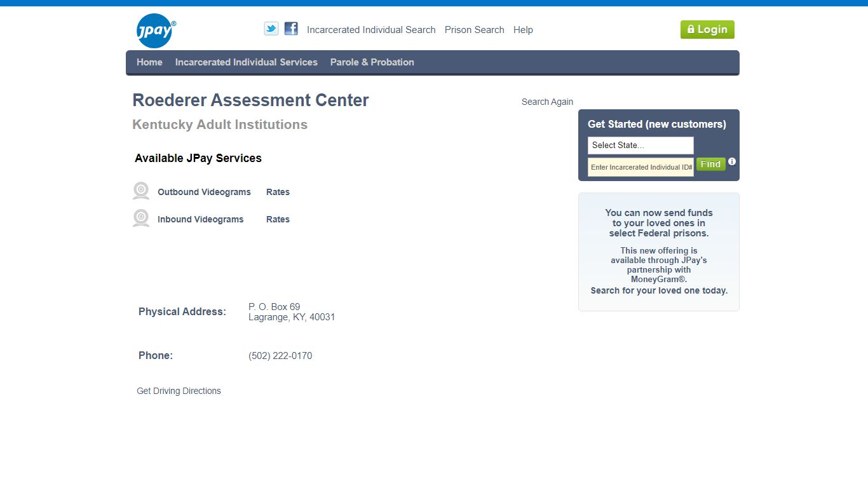868x488 pixels.
Task: Open Rates for Inbound Videograms
Action: 278,219
